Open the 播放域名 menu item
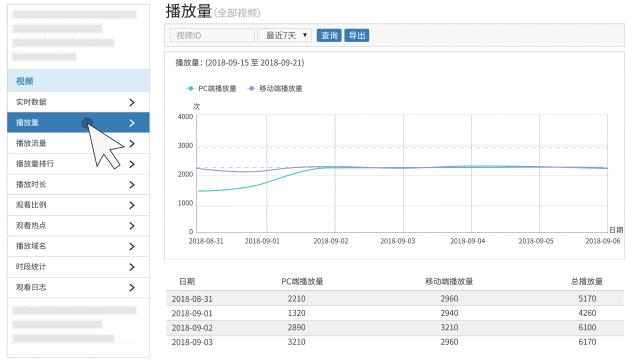 78,246
